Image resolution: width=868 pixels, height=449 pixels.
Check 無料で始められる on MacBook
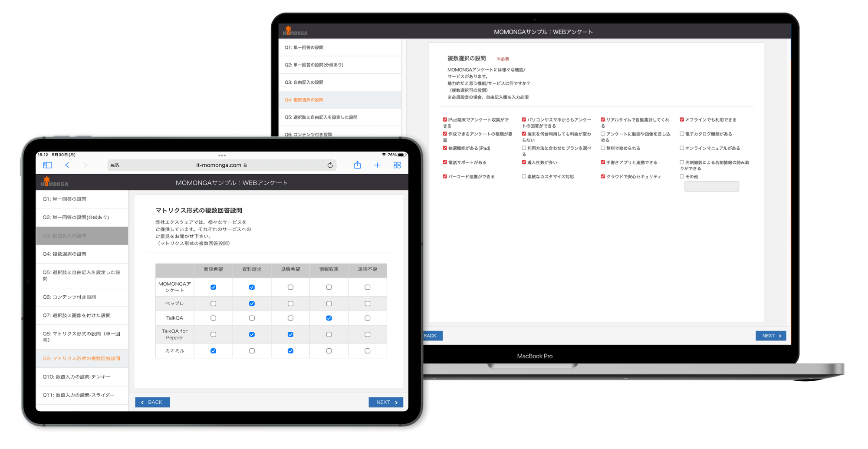pyautogui.click(x=603, y=148)
